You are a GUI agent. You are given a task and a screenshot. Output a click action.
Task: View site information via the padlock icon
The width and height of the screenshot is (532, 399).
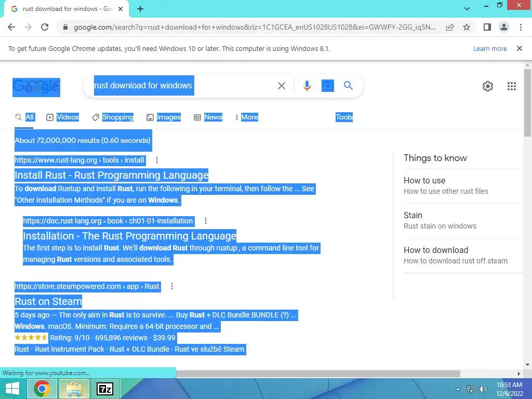pyautogui.click(x=65, y=27)
